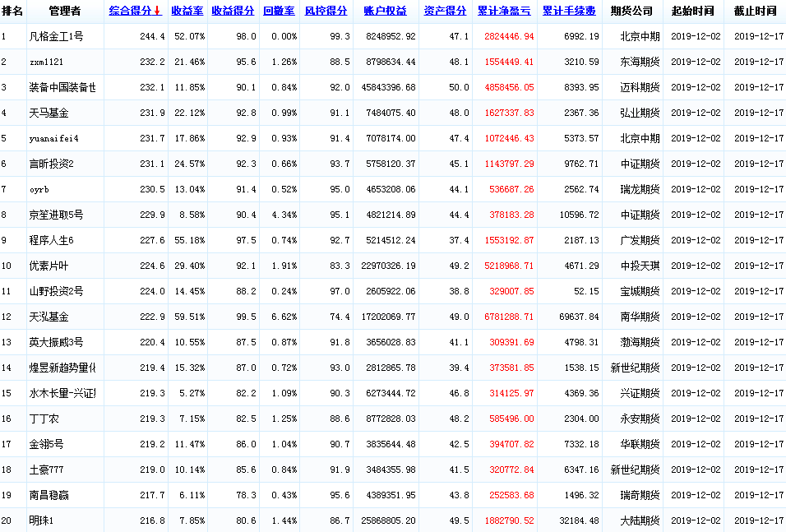The width and height of the screenshot is (786, 532).
Task: Select manager 丁丁农
Action: (x=44, y=419)
